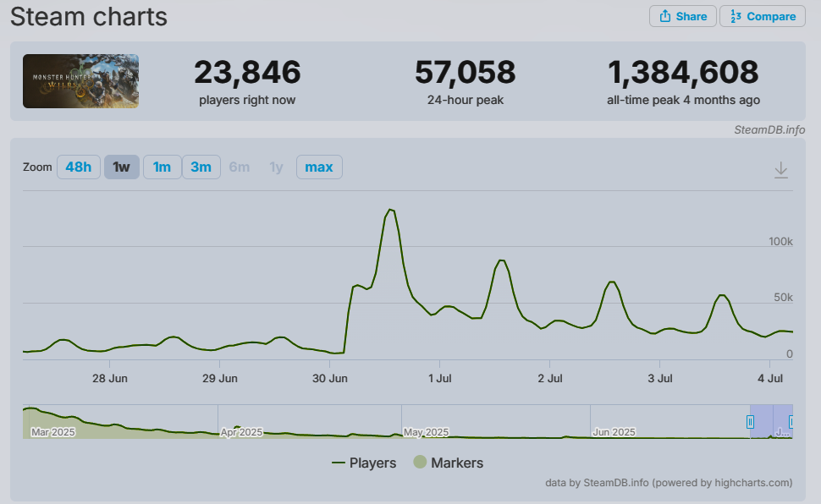Select the 48h zoom range
821x504 pixels.
point(79,167)
